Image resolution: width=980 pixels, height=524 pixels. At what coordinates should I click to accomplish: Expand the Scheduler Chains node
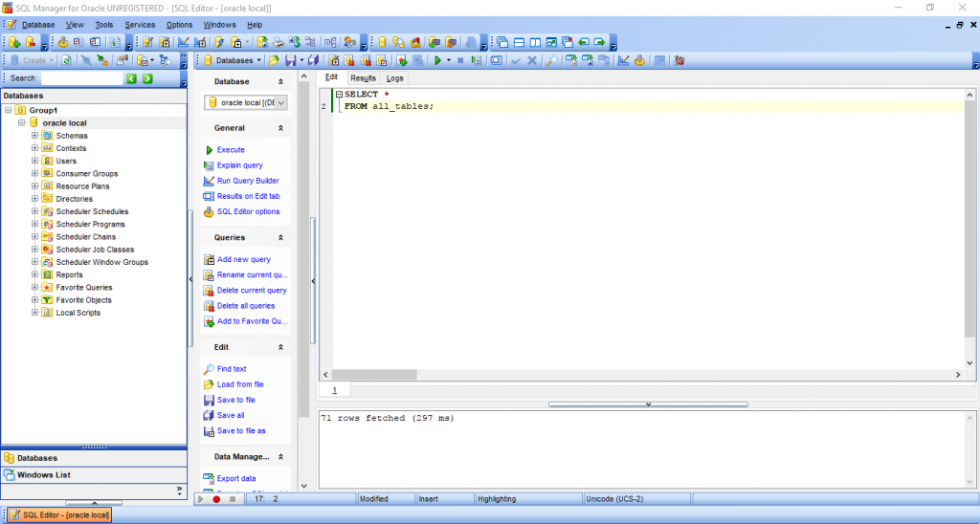(34, 237)
